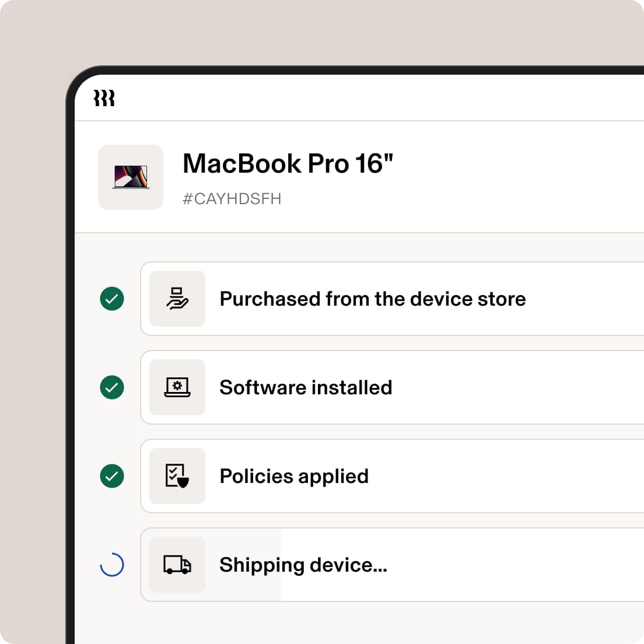This screenshot has width=644, height=644.
Task: Click the delivery truck shipping icon
Action: [177, 565]
